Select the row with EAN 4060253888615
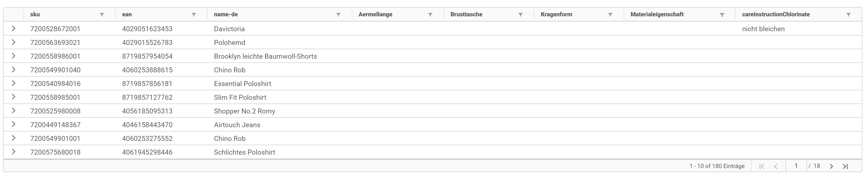 [202, 70]
